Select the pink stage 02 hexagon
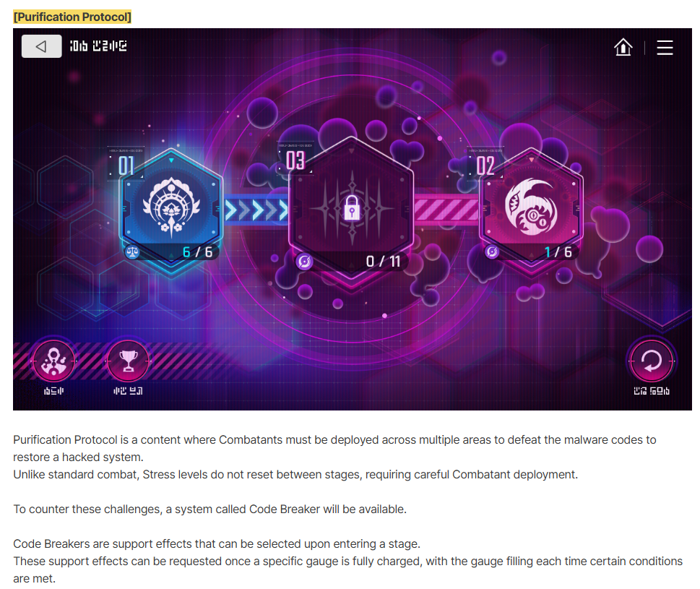The height and width of the screenshot is (589, 700). [531, 207]
